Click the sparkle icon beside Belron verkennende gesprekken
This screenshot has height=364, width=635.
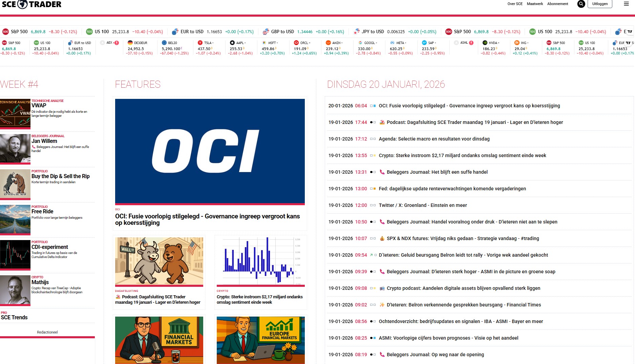point(382,305)
